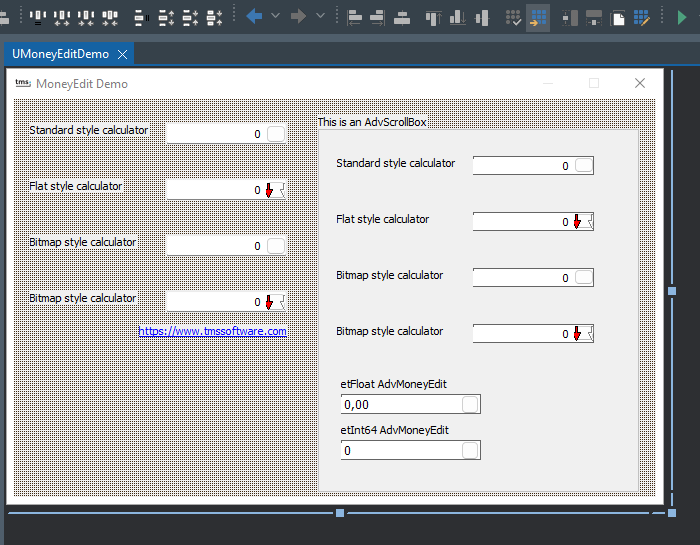The height and width of the screenshot is (545, 700).
Task: Click the Align Bottoms icon
Action: (x=458, y=18)
